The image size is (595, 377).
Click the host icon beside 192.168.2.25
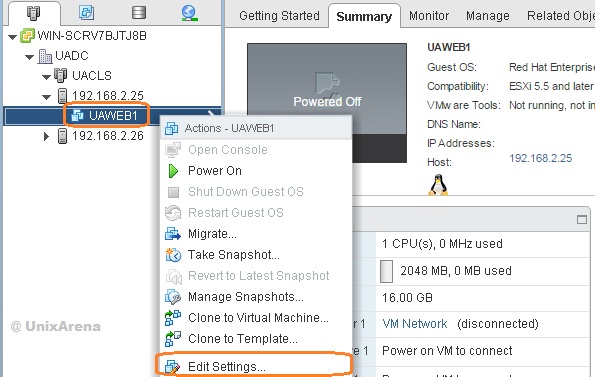pyautogui.click(x=62, y=96)
